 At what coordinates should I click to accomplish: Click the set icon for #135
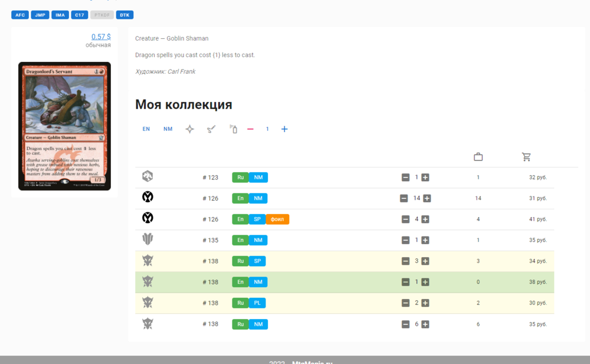(x=147, y=240)
